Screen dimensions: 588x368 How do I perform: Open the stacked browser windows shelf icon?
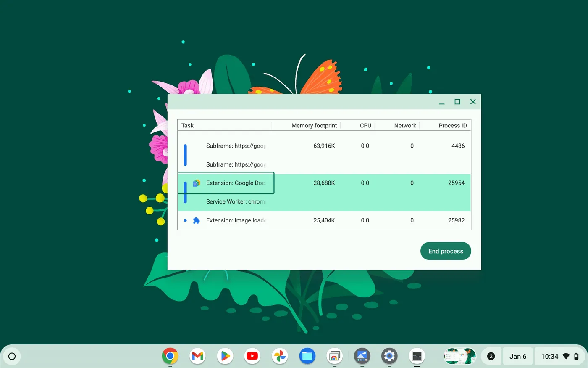335,356
